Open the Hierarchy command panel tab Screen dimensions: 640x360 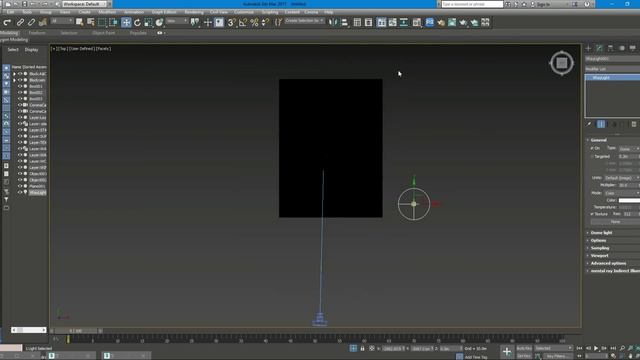[610, 48]
